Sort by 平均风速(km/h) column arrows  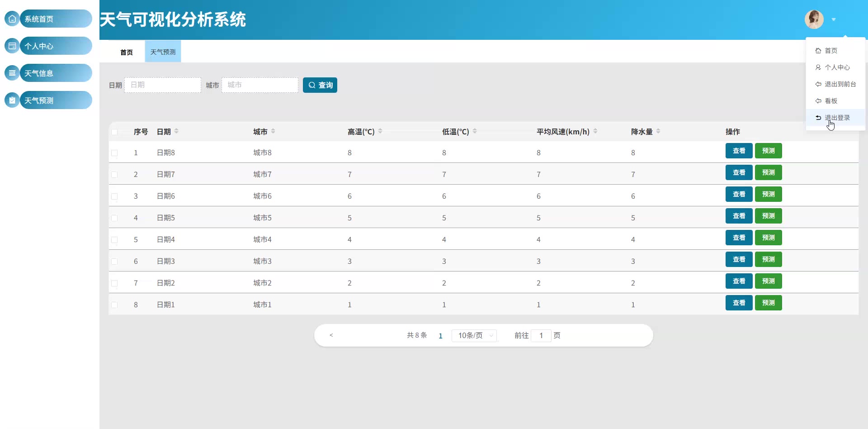click(595, 131)
